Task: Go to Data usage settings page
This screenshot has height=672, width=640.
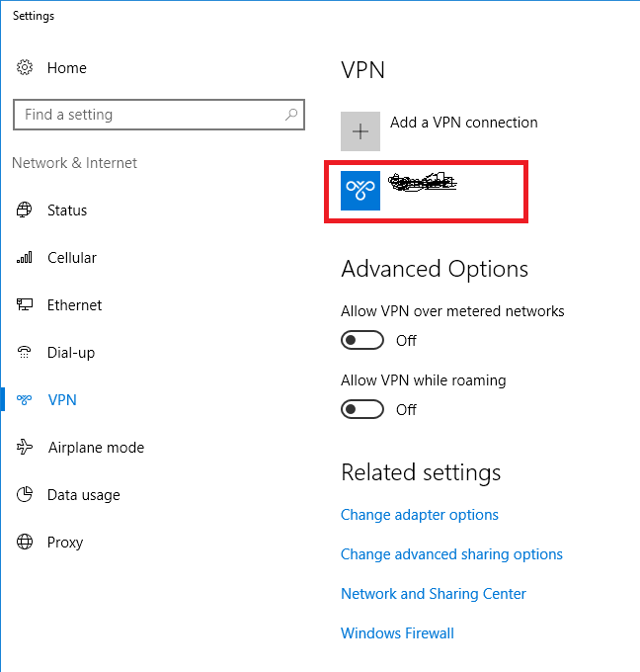Action: [x=83, y=495]
